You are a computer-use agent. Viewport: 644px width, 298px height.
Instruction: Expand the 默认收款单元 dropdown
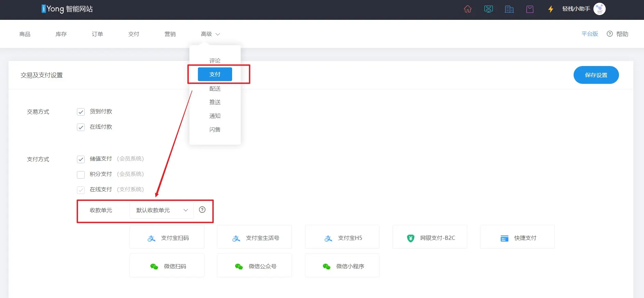point(162,210)
